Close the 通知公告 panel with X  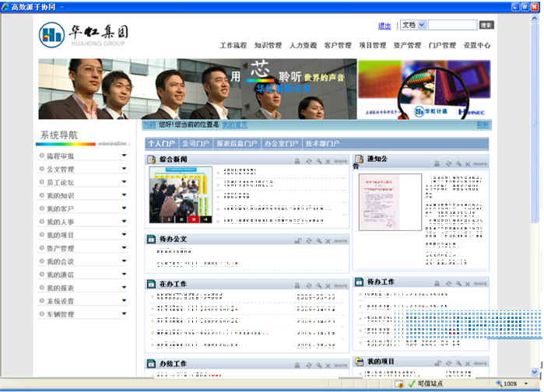coord(468,164)
